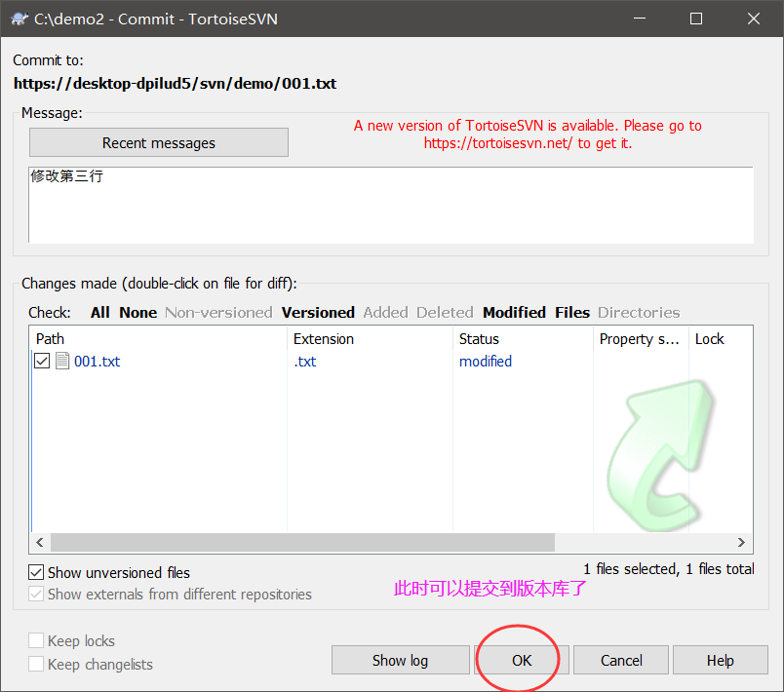Uncheck the 001.txt file checkbox
The width and height of the screenshot is (784, 692).
click(42, 361)
